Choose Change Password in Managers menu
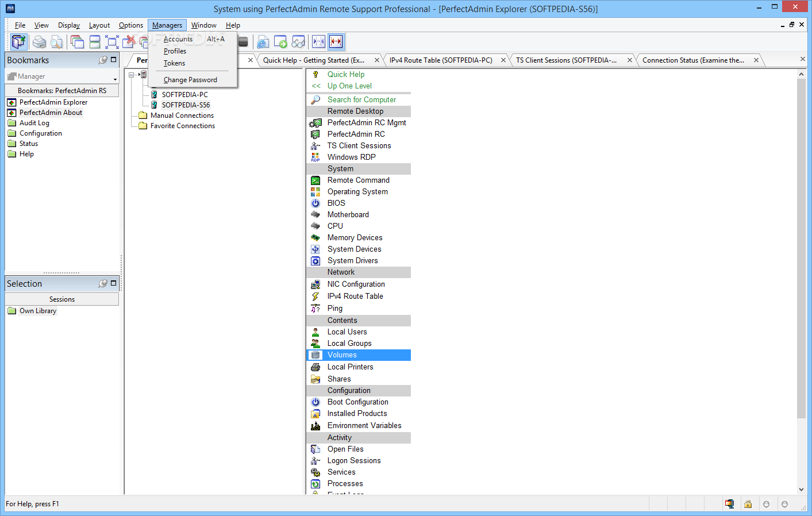812x516 pixels. 193,80
